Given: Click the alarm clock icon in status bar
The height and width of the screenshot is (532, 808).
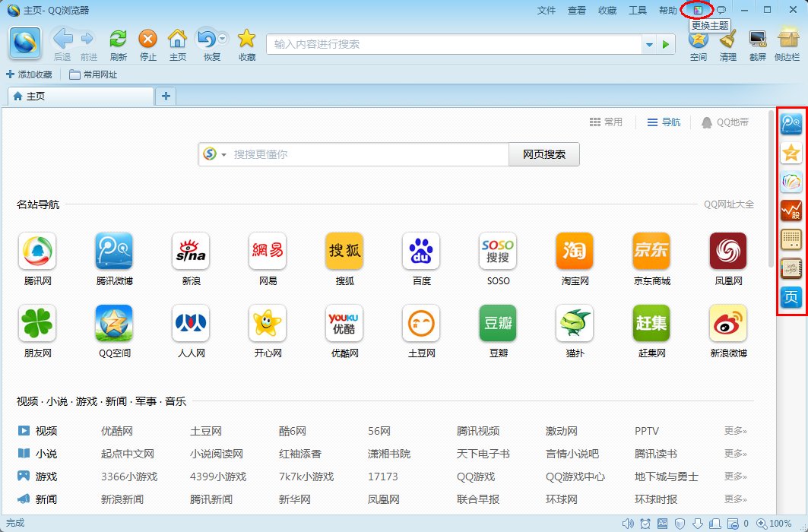Looking at the screenshot, I should [x=645, y=524].
